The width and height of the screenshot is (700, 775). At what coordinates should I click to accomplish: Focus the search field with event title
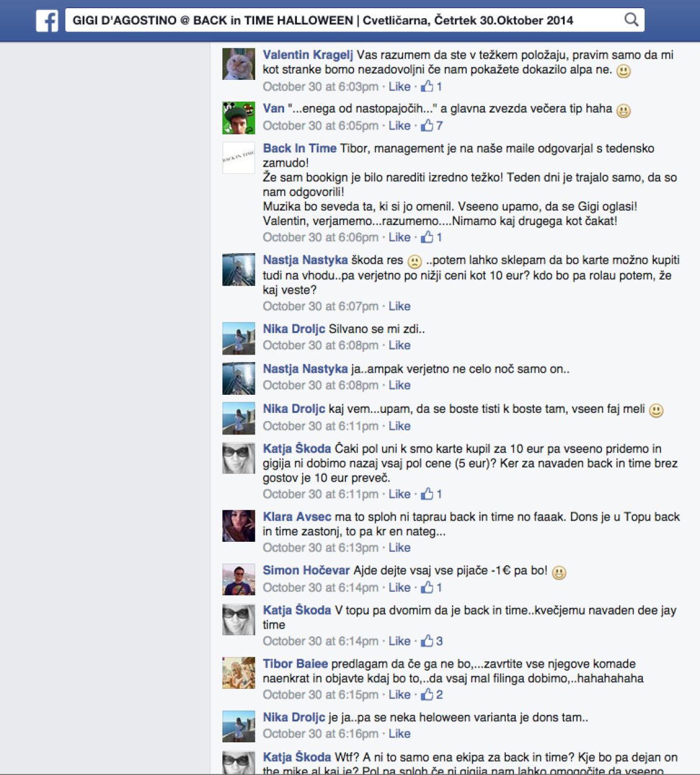coord(344,20)
